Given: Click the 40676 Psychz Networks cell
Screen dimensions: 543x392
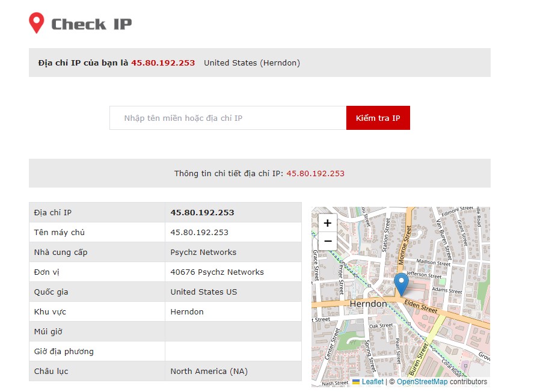Looking at the screenshot, I should click(217, 272).
